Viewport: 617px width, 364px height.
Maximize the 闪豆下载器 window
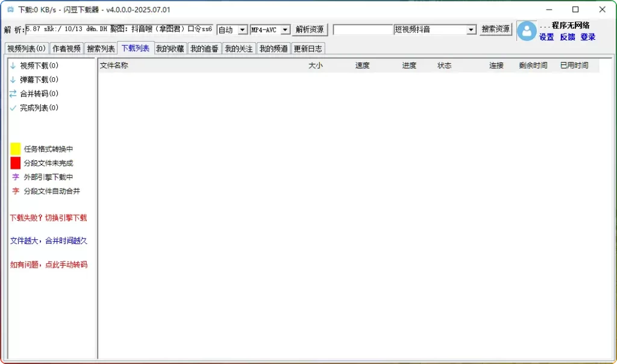click(x=575, y=10)
